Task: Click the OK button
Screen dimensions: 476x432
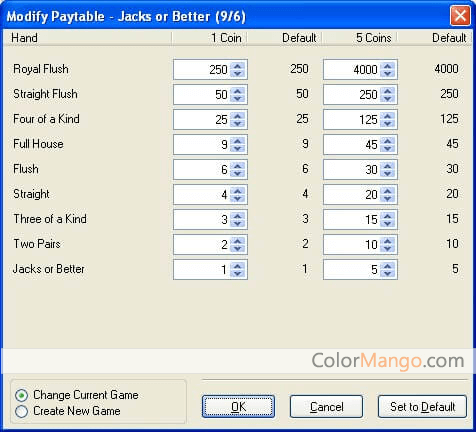Action: coord(238,407)
